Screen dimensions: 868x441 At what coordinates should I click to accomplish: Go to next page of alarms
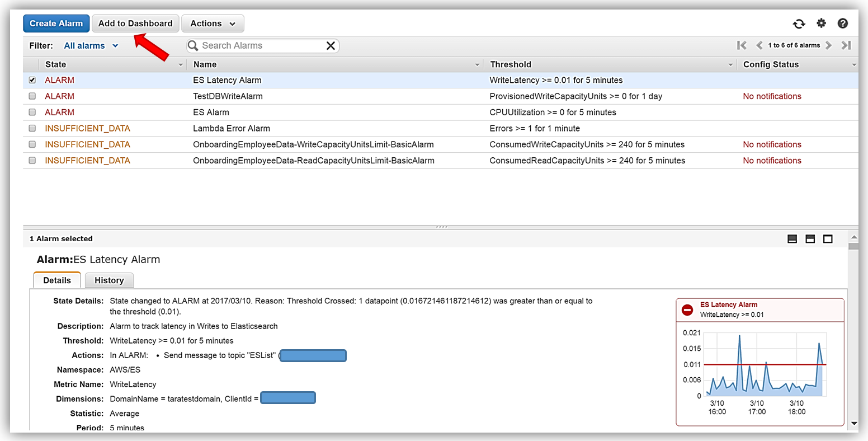[x=829, y=45]
